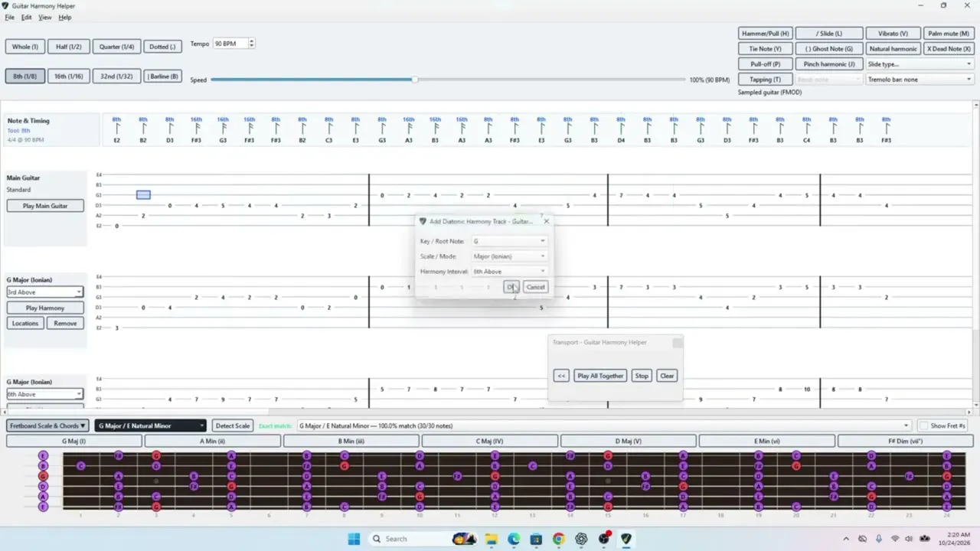Enable the Show Fret #s checkbox
The image size is (980, 551).
click(923, 425)
